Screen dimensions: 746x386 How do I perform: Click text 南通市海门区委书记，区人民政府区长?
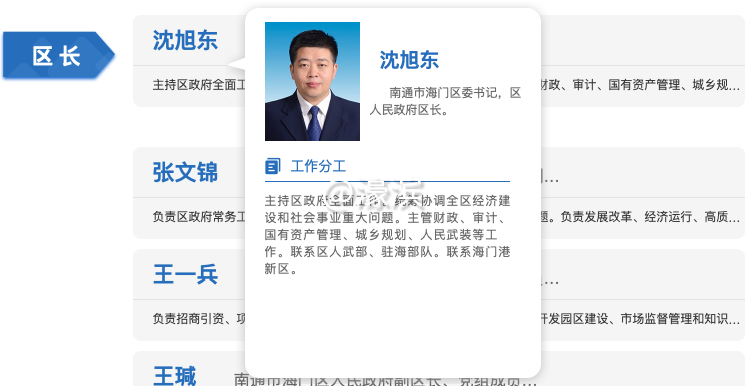(445, 102)
